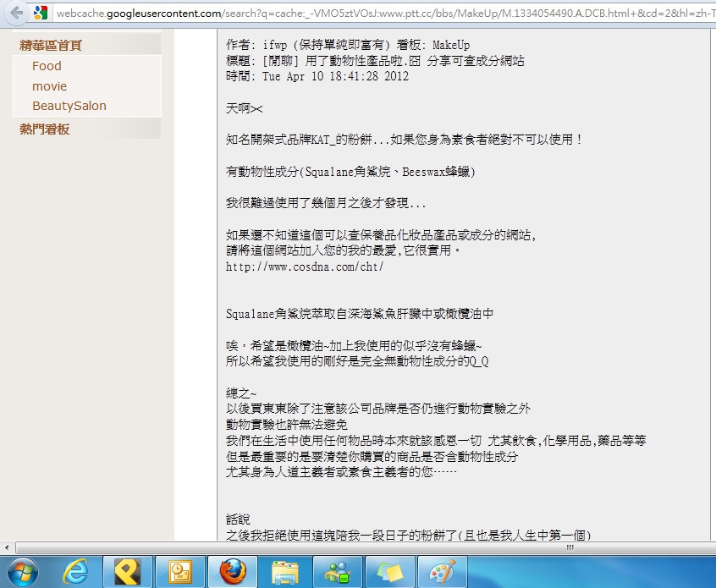Screen dimensions: 716x588
Task: Click the line 話說
Action: 238,519
